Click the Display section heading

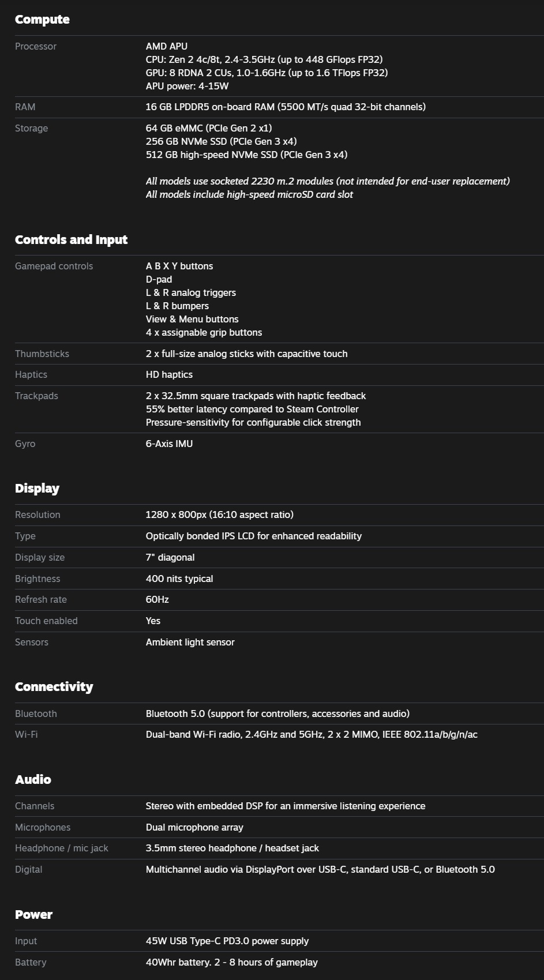[37, 489]
